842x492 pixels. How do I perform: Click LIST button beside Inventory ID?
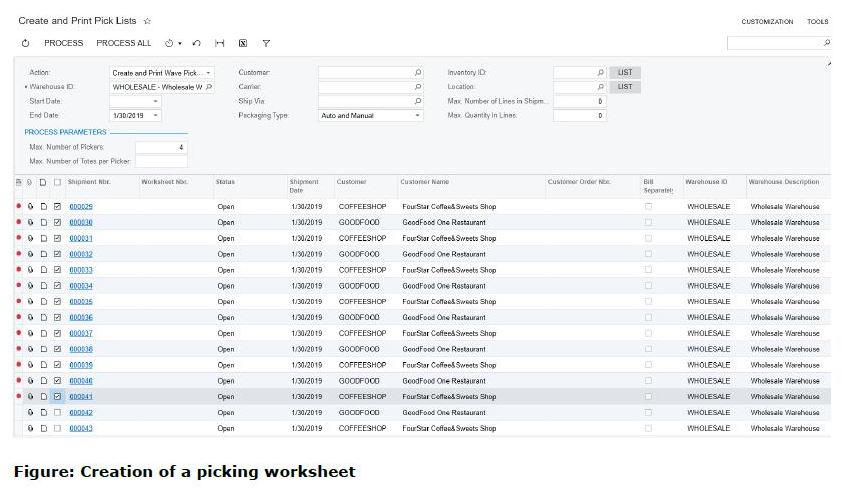pyautogui.click(x=625, y=73)
